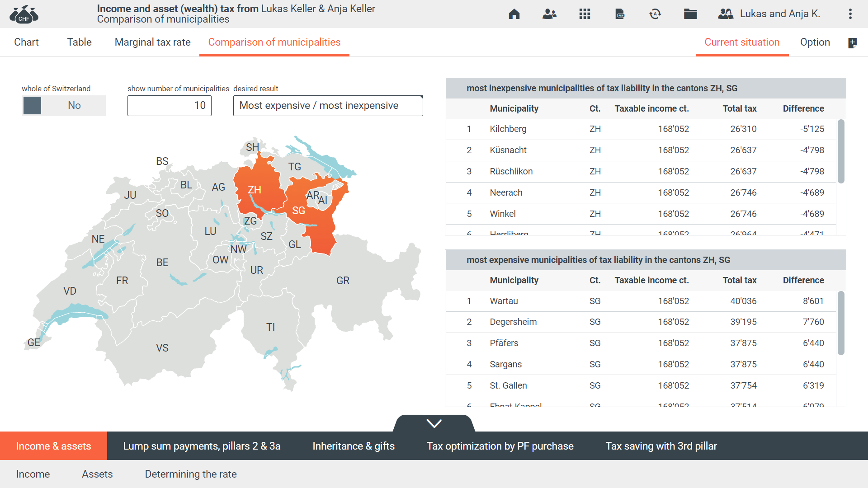Open the folder icon in header
The image size is (868, 488).
coord(690,14)
